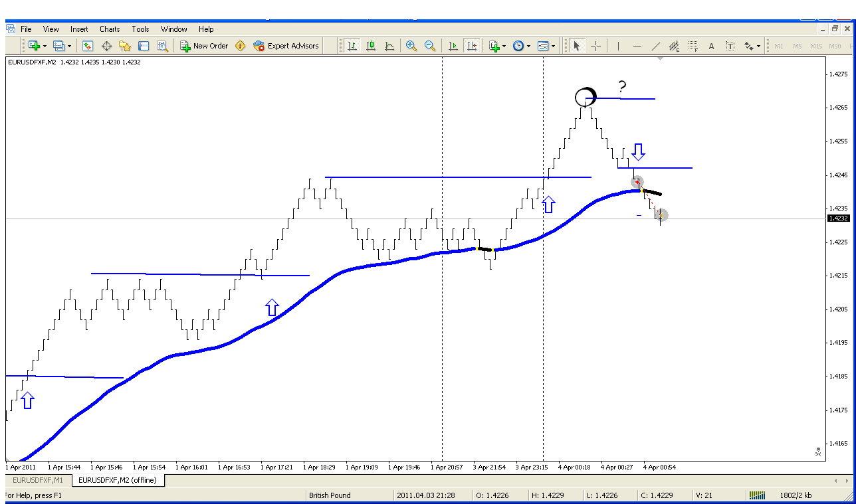Screen dimensions: 856x504
Task: Switch to the EURUSDFXF,M1 chart tab
Action: coord(37,480)
